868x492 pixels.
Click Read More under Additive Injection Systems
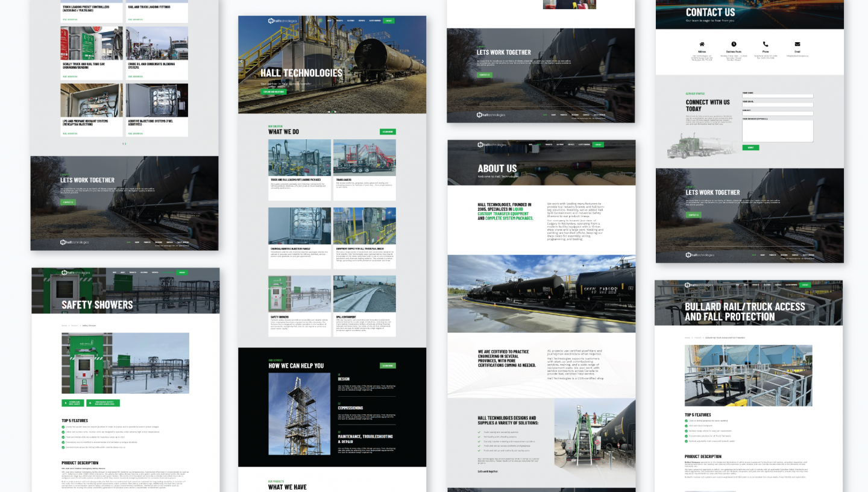click(135, 133)
